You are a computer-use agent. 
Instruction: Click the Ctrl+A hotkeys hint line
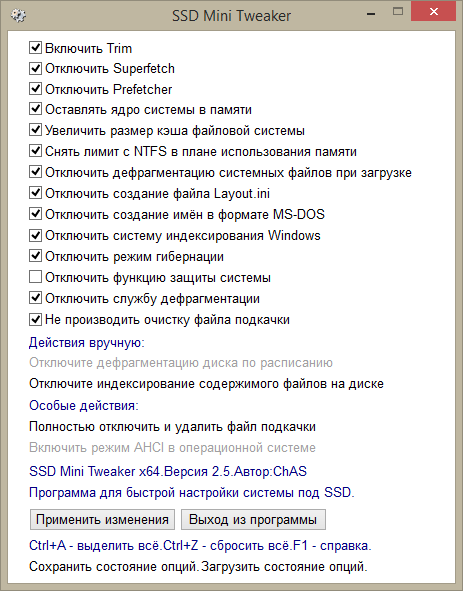(x=200, y=545)
